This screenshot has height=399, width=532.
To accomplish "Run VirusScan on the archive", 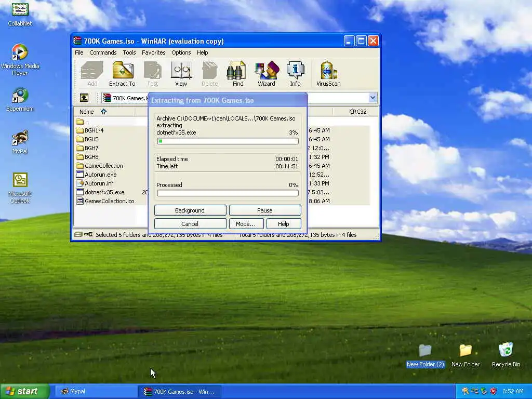I will [328, 74].
